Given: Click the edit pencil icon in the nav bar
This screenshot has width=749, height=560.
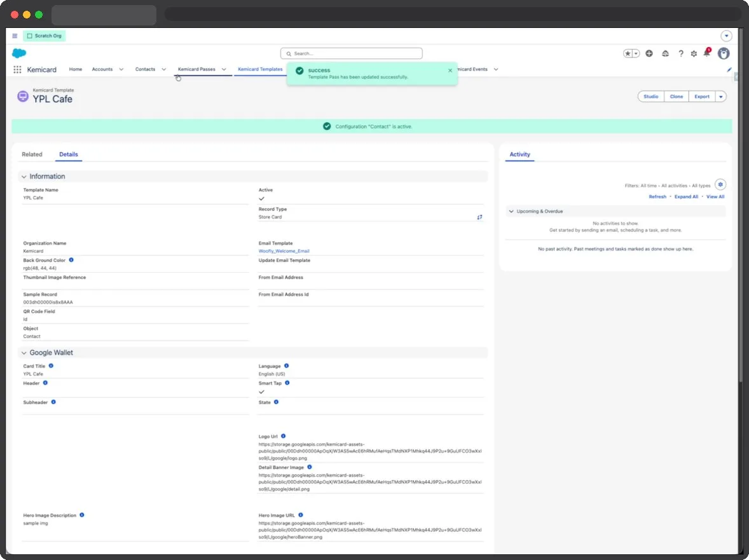Looking at the screenshot, I should tap(729, 70).
